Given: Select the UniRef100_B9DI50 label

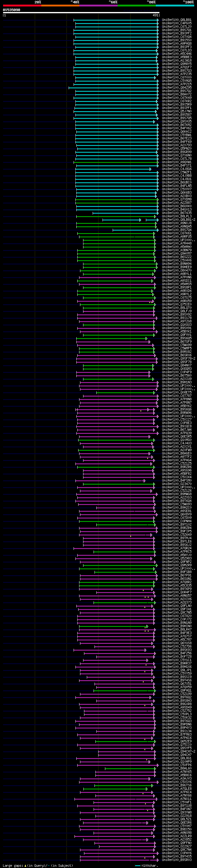Looking at the screenshot, I should coord(177,829).
